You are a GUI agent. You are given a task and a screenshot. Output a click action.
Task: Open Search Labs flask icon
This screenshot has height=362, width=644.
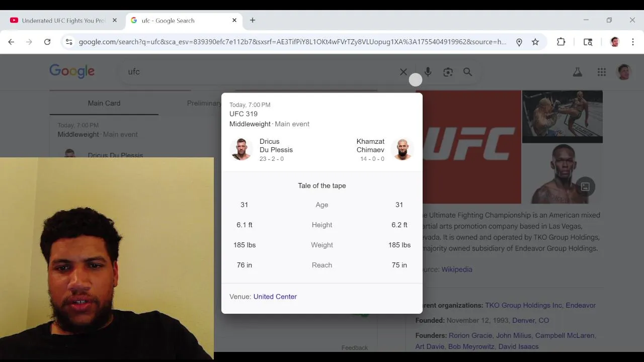[578, 72]
